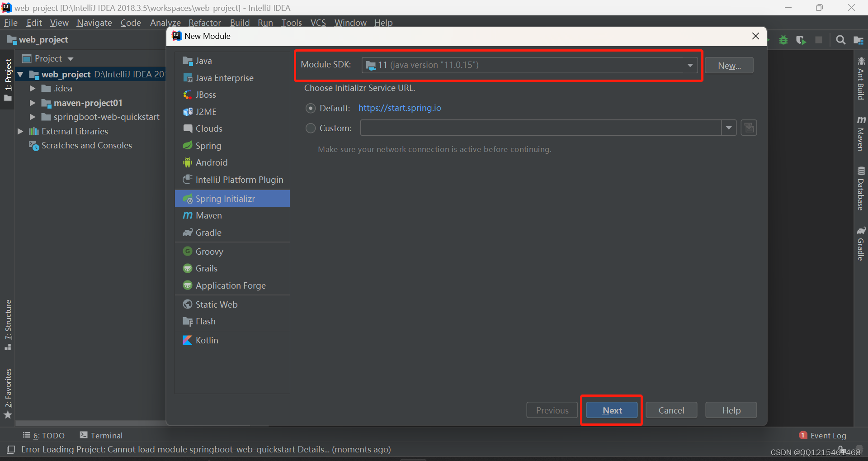Choose the Maven module type
This screenshot has width=868, height=461.
point(232,215)
